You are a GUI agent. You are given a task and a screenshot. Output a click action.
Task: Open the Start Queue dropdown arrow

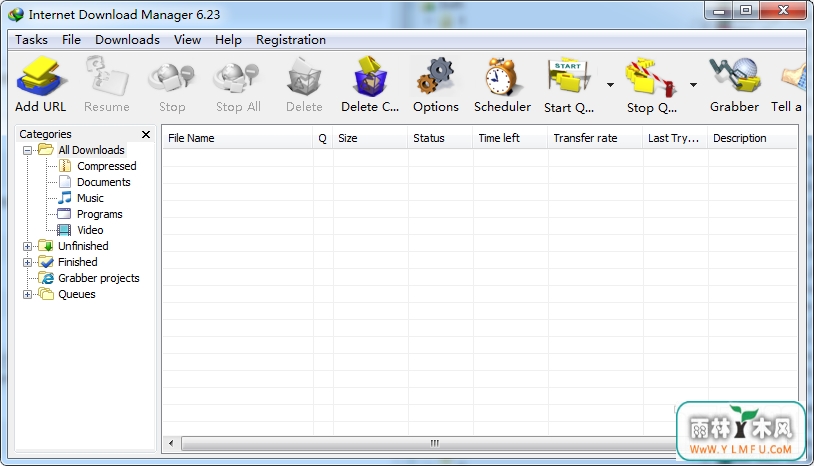(x=610, y=85)
